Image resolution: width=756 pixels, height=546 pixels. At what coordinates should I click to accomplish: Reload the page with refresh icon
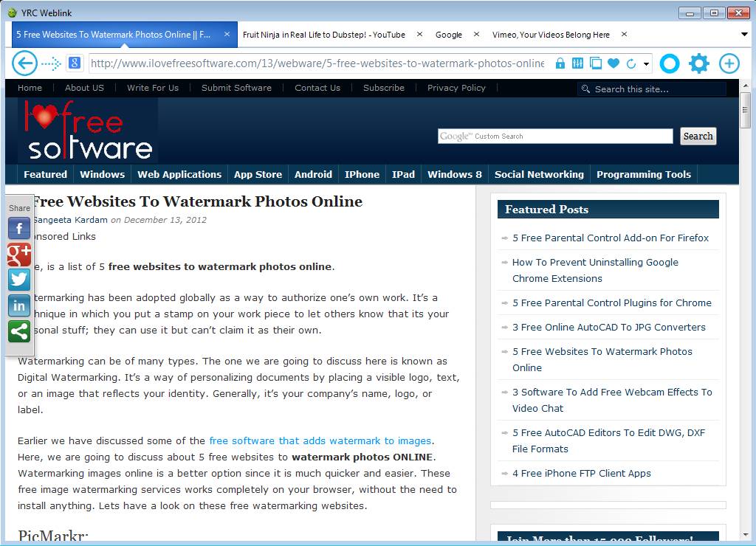click(630, 63)
